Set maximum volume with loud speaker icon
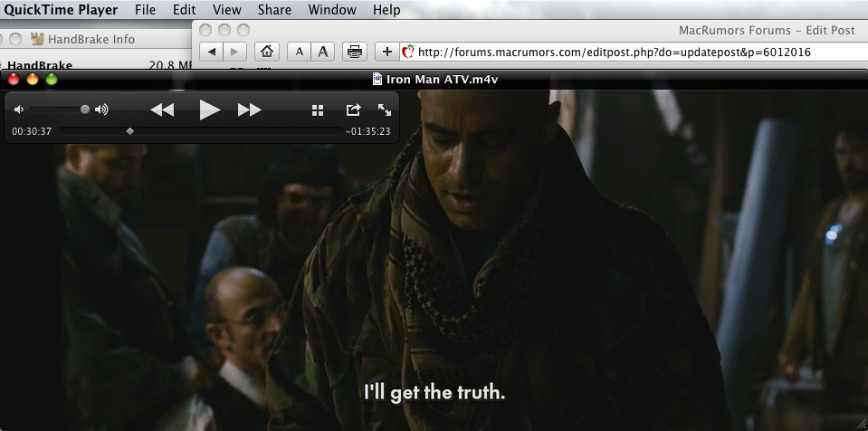Image resolution: width=868 pixels, height=431 pixels. (x=101, y=110)
